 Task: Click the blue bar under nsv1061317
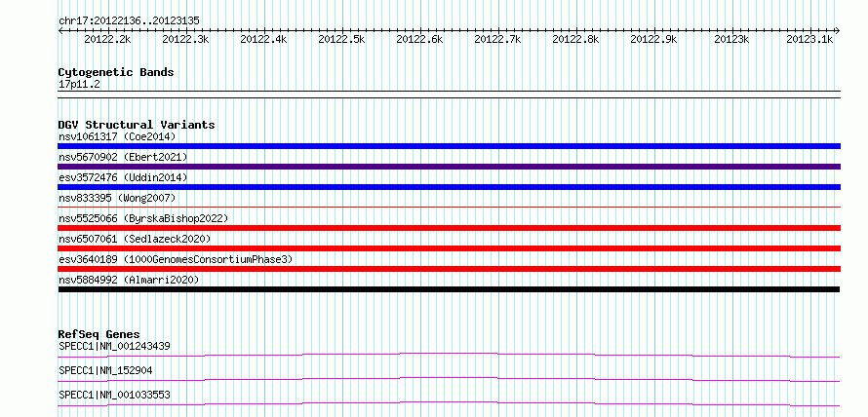point(449,146)
